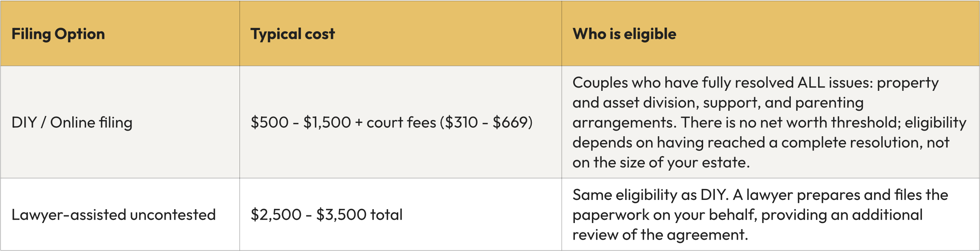Viewport: 980px width, 251px height.
Task: Click the "Lawyer-assisted uncontested" row label
Action: tap(113, 215)
